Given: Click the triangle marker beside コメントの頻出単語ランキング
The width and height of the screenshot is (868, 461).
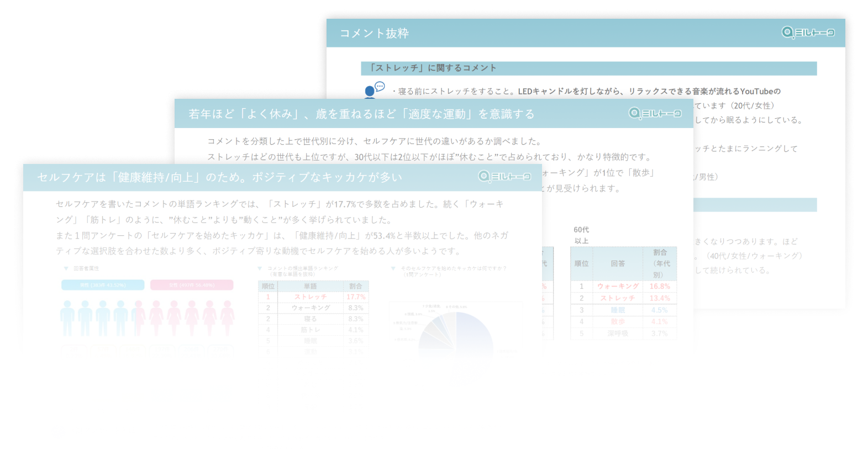Looking at the screenshot, I should click(x=260, y=268).
